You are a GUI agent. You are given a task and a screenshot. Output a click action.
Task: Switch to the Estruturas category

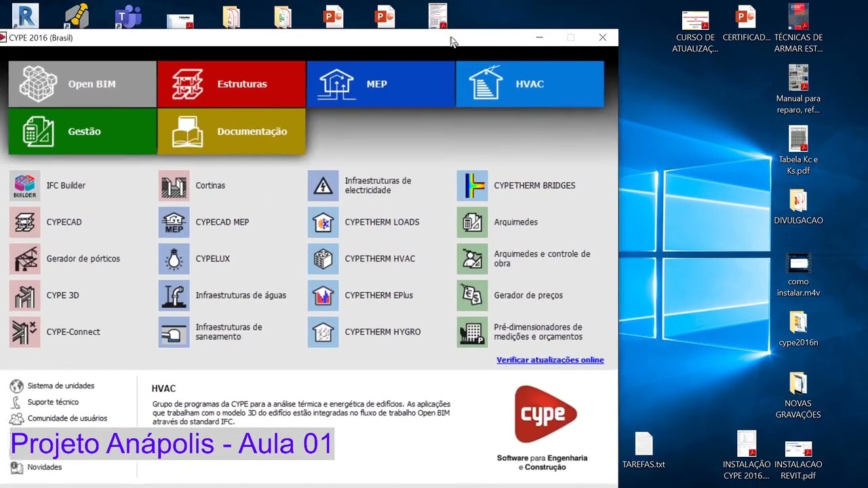coord(231,84)
